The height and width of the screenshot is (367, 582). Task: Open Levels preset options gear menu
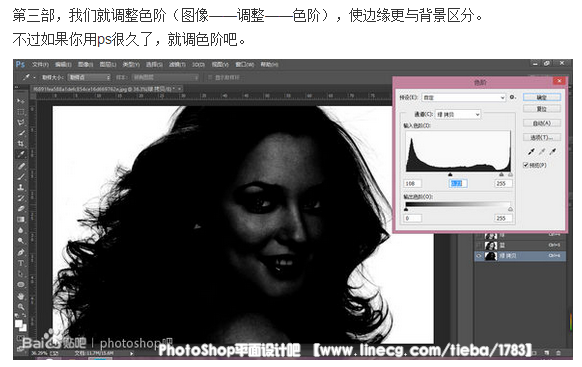pos(513,97)
